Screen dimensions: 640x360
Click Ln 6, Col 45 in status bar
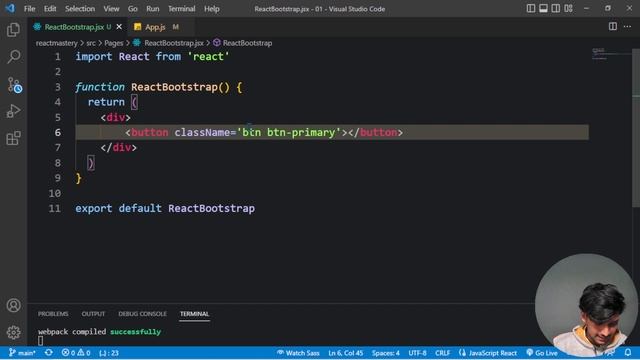click(x=346, y=353)
